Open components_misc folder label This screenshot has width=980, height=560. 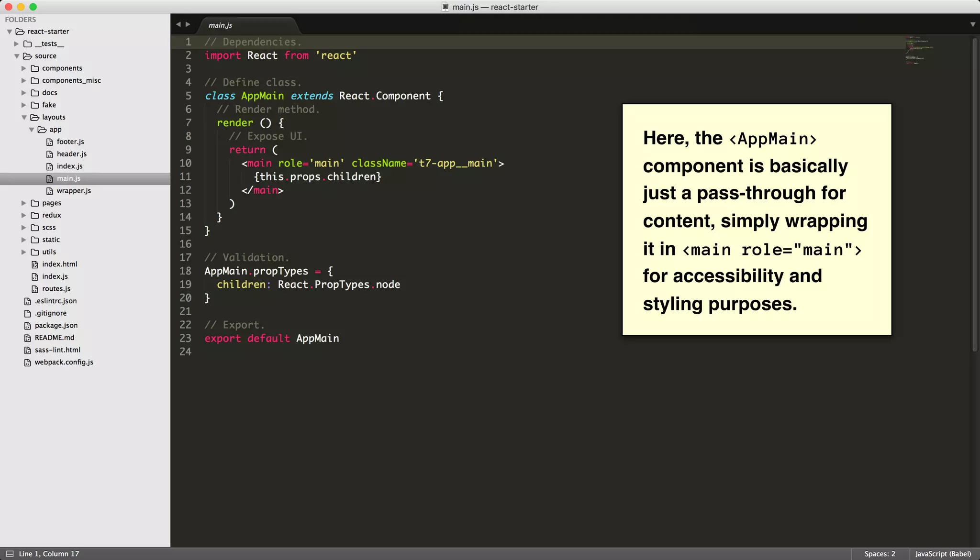click(71, 81)
